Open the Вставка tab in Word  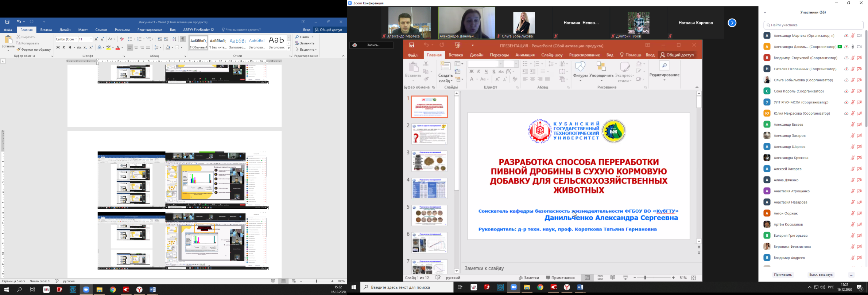point(46,30)
